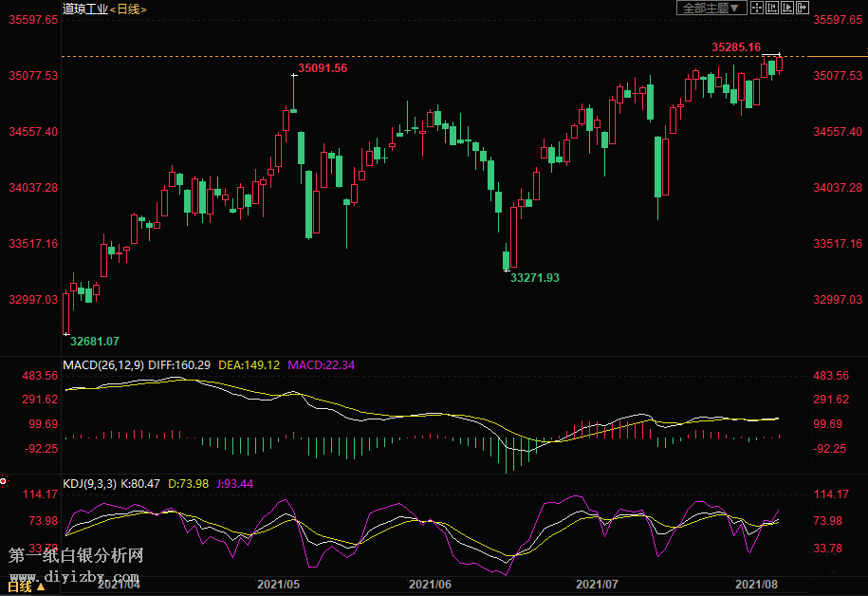Click the DEA:149.12 yellow value label
868x596 pixels.
click(x=249, y=364)
